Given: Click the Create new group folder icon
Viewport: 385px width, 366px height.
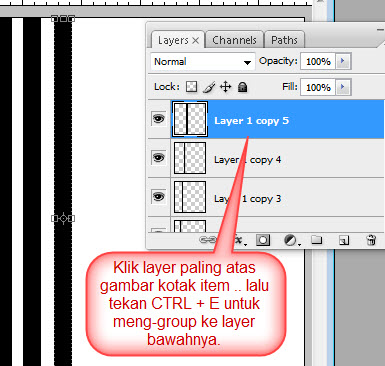Looking at the screenshot, I should click(317, 240).
